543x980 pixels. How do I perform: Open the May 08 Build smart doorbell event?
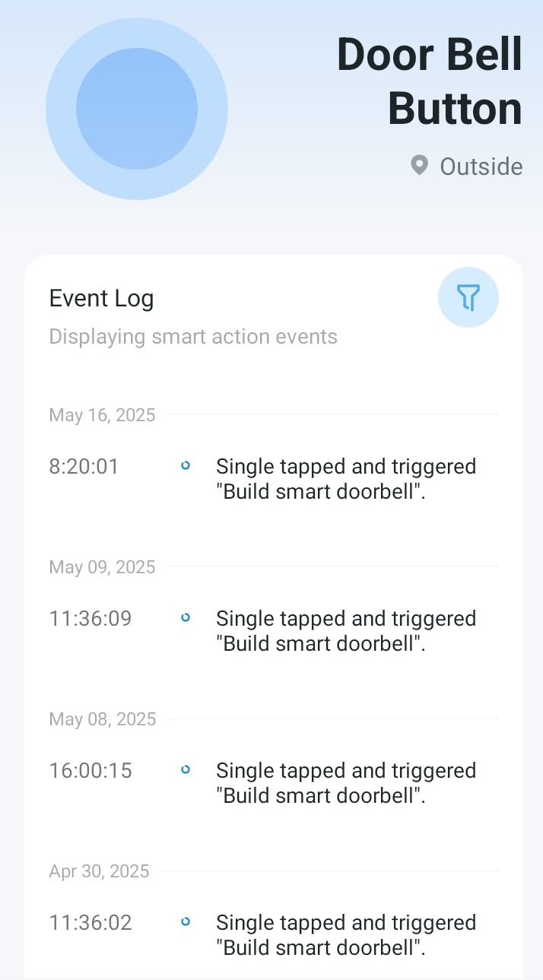(x=346, y=783)
